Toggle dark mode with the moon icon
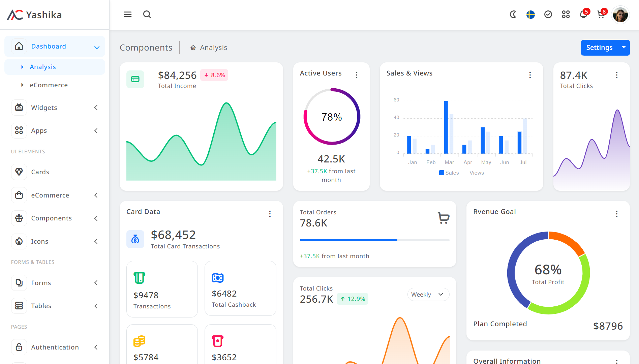 click(x=513, y=14)
